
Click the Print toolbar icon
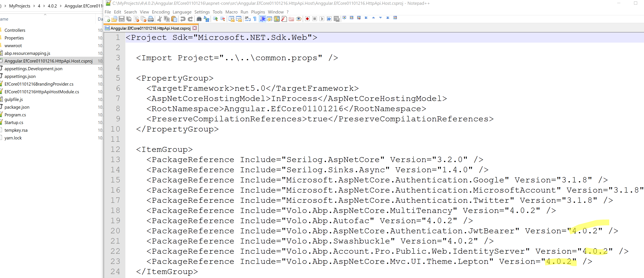click(151, 19)
